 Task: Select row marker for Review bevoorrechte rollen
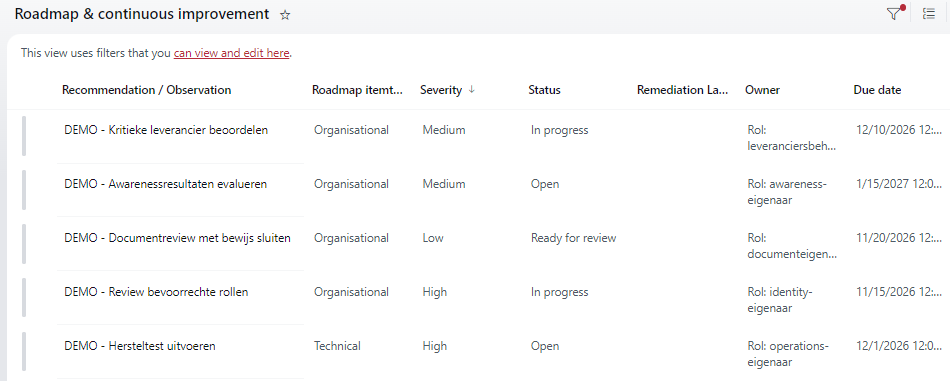click(24, 298)
